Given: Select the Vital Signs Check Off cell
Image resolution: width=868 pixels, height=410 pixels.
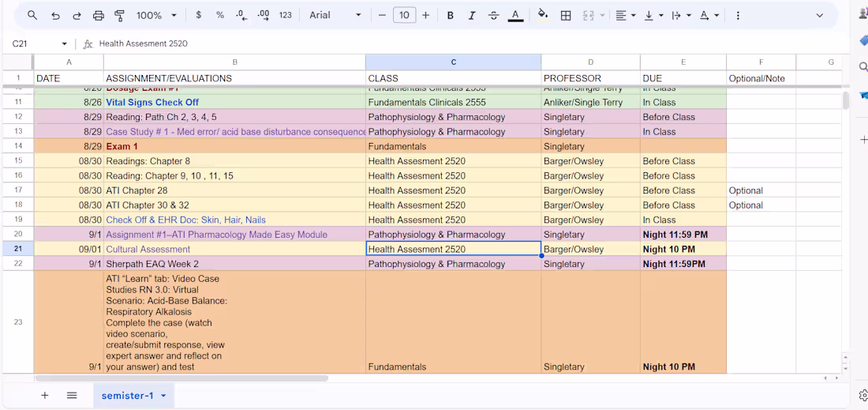Looking at the screenshot, I should pyautogui.click(x=234, y=103).
